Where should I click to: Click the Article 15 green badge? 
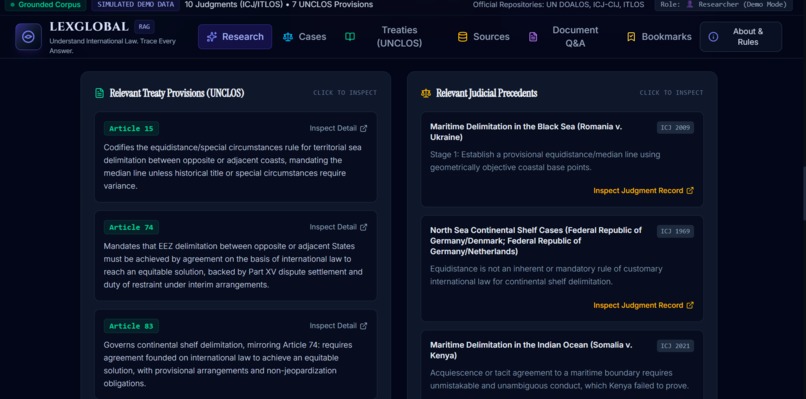point(131,129)
